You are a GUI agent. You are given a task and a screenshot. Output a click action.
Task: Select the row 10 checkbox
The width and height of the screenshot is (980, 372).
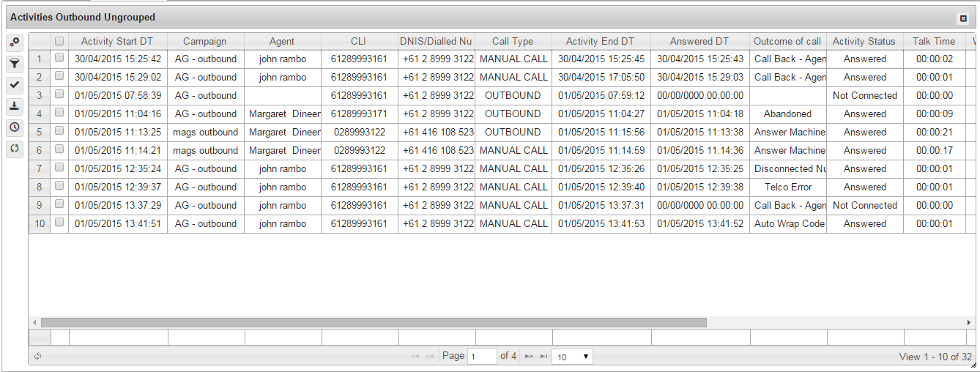59,223
